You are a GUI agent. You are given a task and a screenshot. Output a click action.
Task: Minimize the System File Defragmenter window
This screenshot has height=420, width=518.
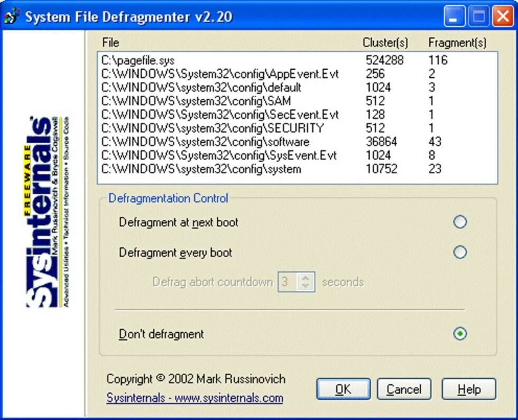(455, 16)
